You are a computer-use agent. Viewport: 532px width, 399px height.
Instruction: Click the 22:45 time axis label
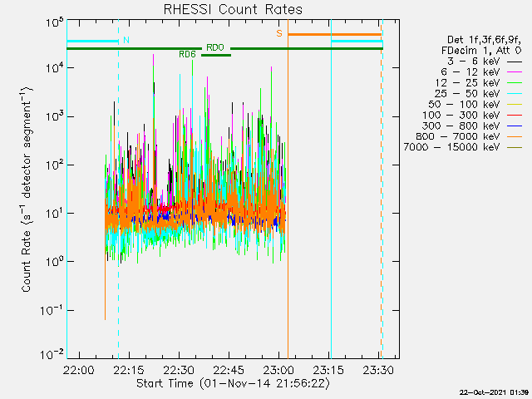point(229,370)
